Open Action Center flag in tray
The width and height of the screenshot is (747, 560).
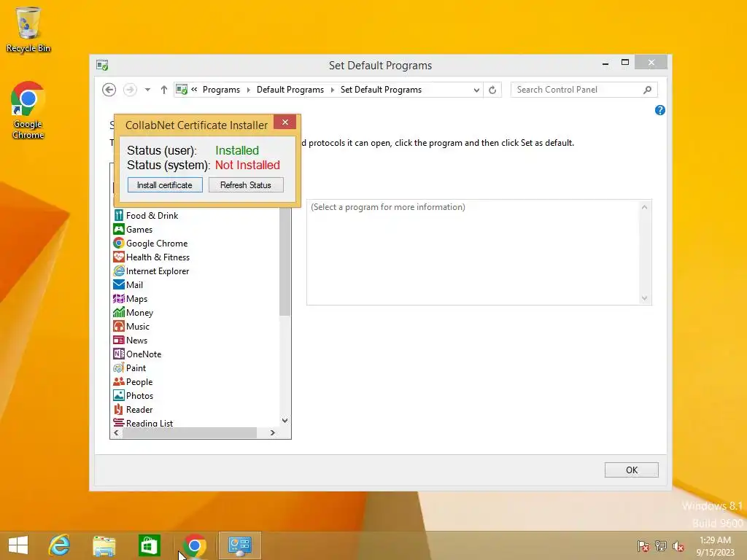643,546
